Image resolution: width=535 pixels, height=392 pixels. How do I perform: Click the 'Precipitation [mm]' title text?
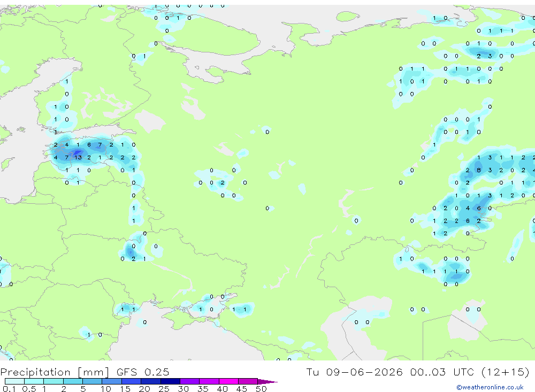pos(55,372)
